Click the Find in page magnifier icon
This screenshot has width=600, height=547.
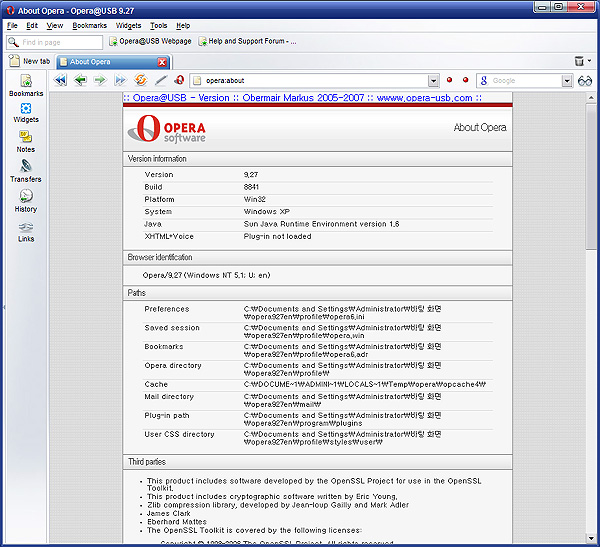click(13, 42)
